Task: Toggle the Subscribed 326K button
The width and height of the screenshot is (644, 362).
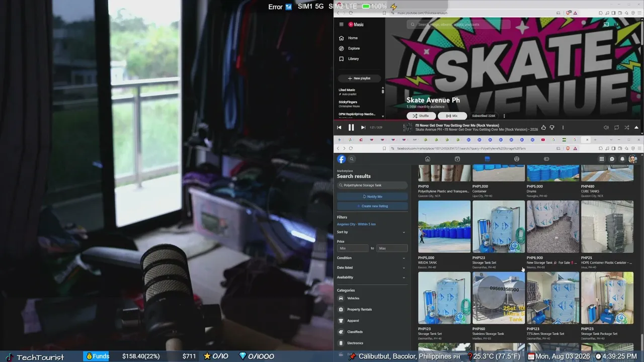Action: 484,116
